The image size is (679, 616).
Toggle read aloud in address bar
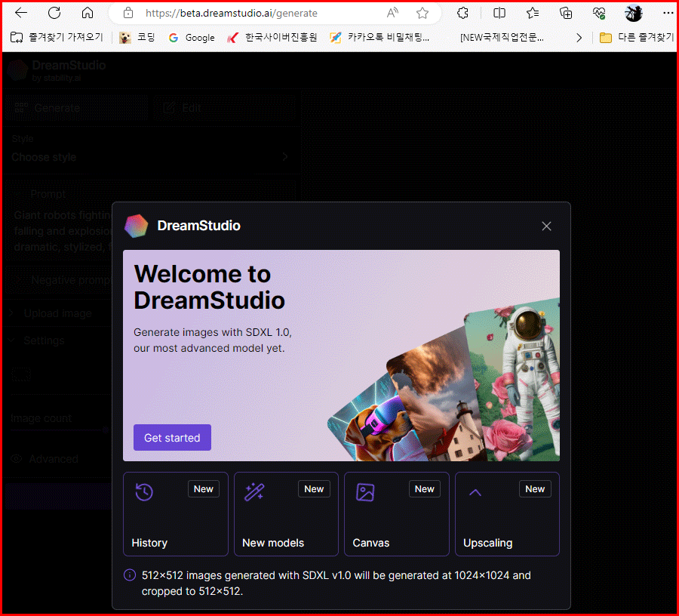(x=392, y=14)
